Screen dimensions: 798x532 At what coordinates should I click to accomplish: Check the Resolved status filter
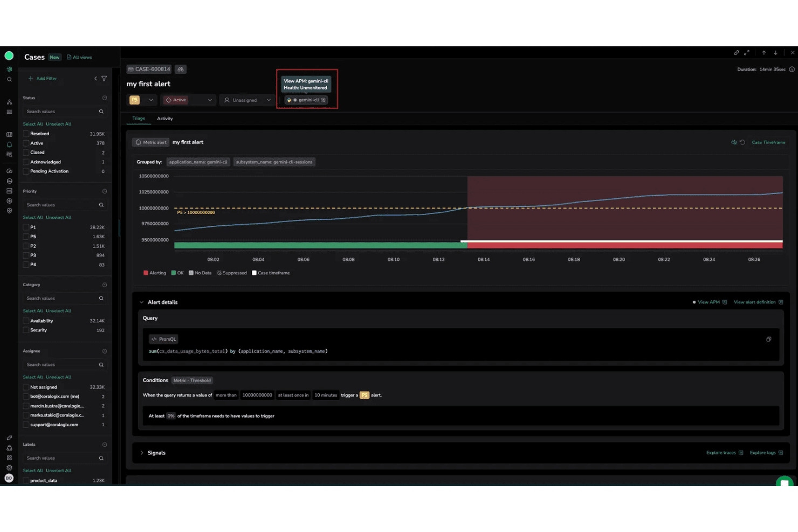[x=26, y=134]
